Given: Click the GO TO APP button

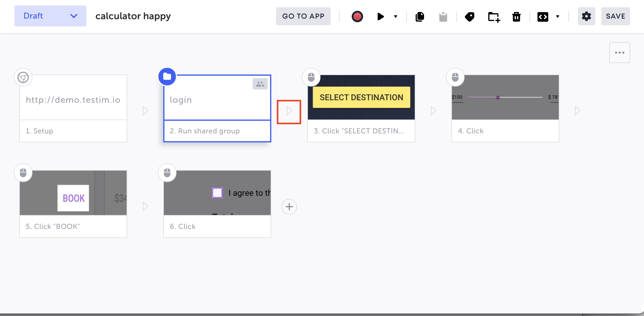Looking at the screenshot, I should [303, 16].
